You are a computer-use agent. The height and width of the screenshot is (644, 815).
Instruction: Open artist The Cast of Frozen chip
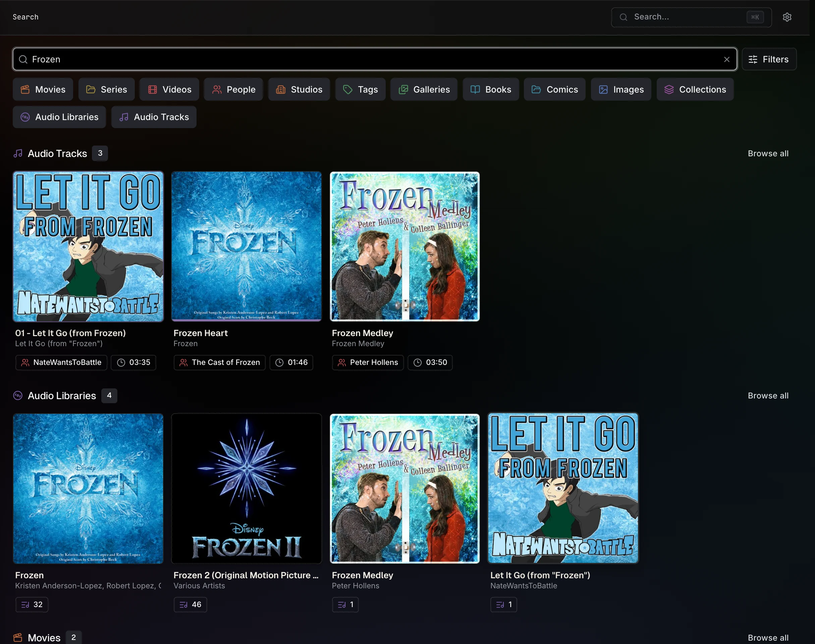tap(219, 362)
